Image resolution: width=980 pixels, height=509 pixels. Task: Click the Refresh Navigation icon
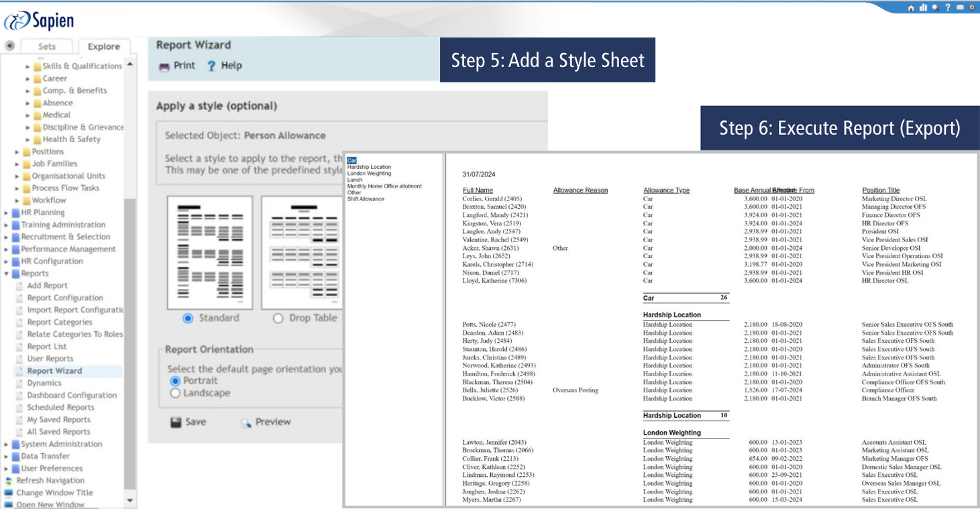(x=9, y=481)
